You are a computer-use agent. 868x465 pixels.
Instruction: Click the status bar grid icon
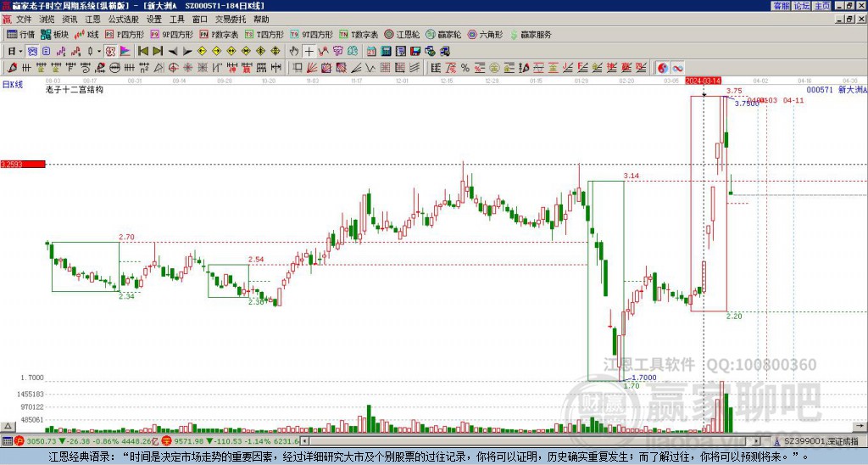[7, 441]
